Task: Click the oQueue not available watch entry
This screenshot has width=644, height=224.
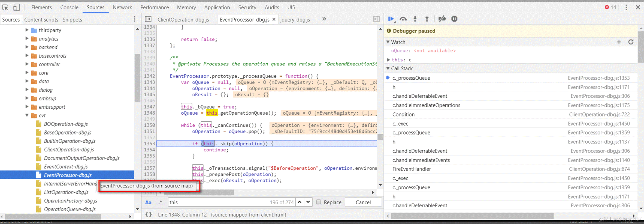Action: click(x=423, y=51)
